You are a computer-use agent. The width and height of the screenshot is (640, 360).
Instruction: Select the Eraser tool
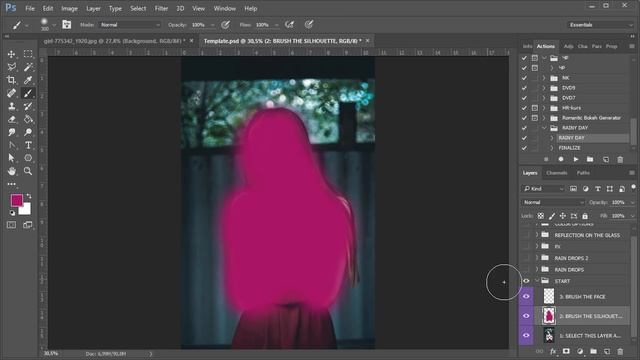pos(11,119)
